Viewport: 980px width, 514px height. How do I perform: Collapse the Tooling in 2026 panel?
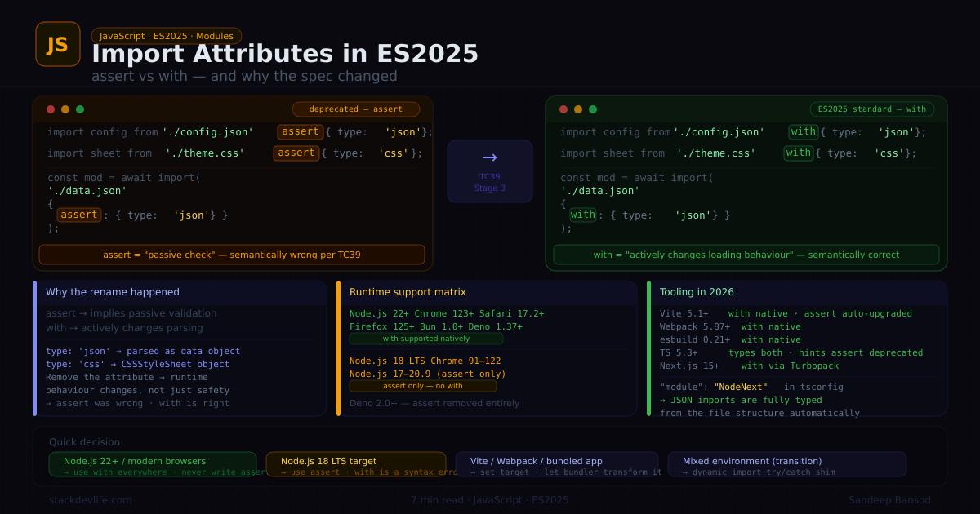[x=697, y=291]
